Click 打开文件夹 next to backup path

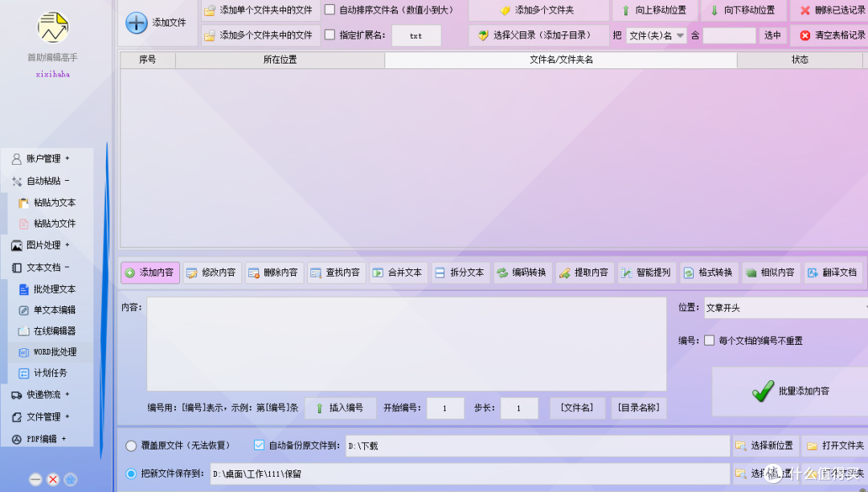(837, 445)
